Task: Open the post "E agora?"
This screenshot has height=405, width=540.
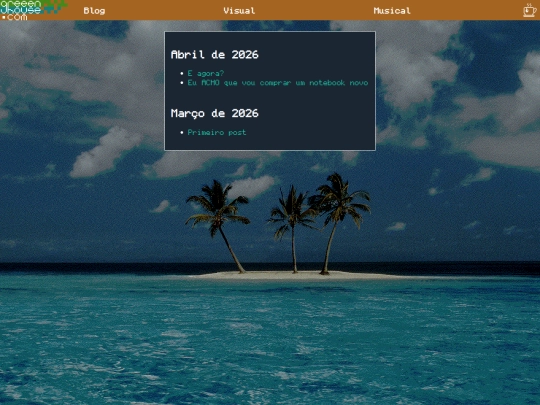Action: (206, 73)
